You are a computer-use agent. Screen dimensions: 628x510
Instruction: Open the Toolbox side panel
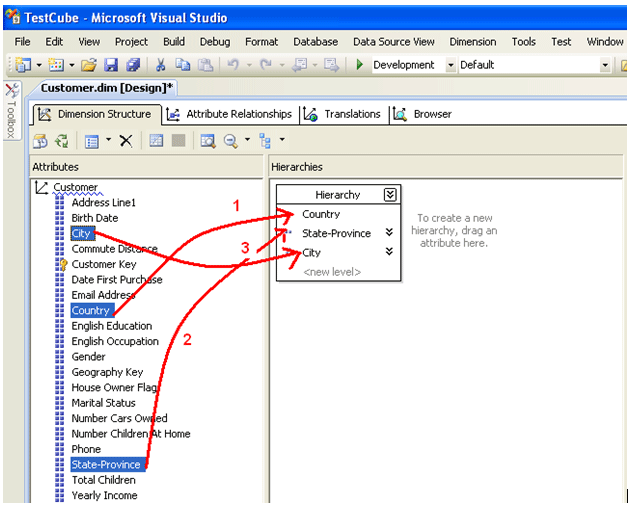[x=11, y=111]
